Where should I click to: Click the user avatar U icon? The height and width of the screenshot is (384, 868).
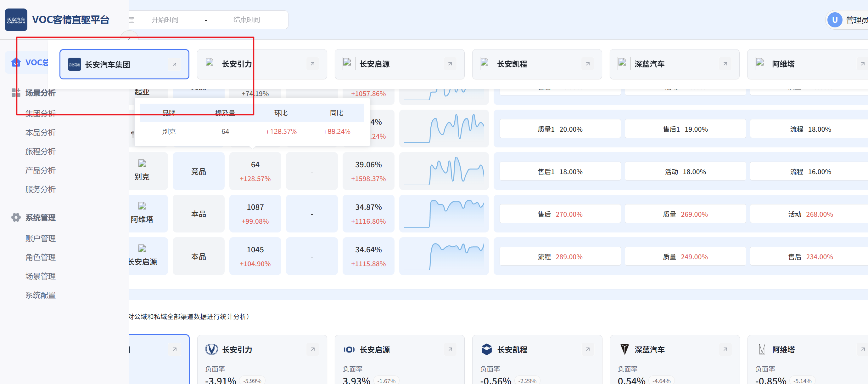[835, 20]
